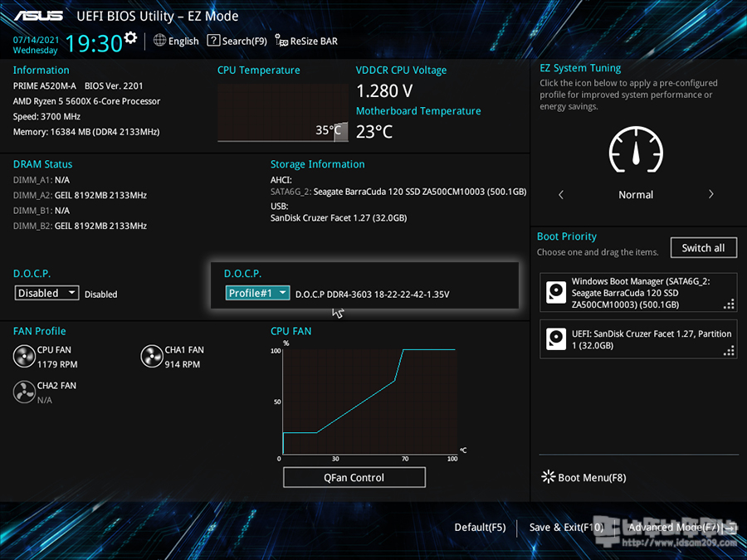
Task: Click the 914 RPM CHA1 fan reading
Action: tap(183, 364)
